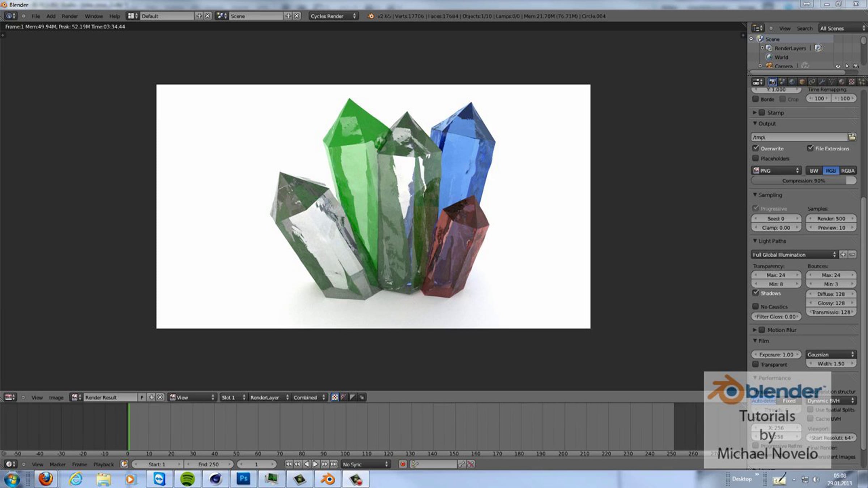This screenshot has height=488, width=868.
Task: Open Photoshop from the taskbar
Action: point(243,479)
